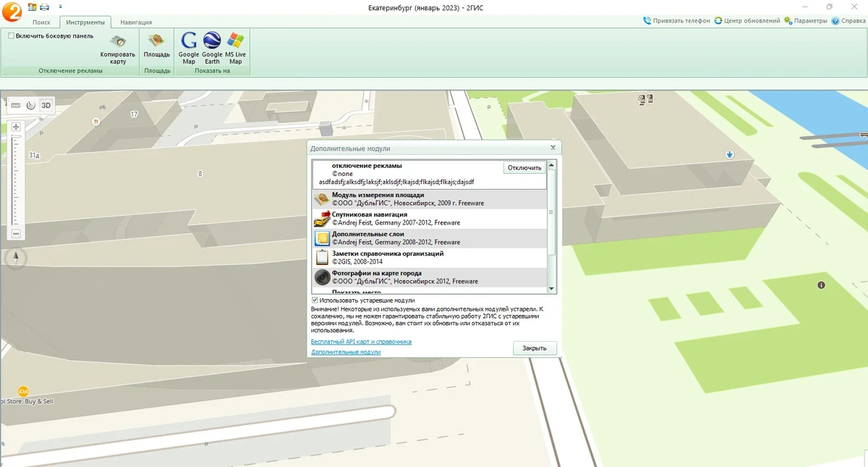Screen dimensions: 868x467
Task: Click the compass north arrow on map
Action: tap(16, 257)
